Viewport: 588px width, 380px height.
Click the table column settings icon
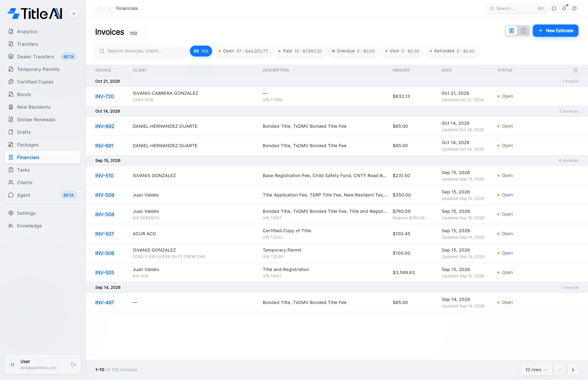tap(575, 70)
